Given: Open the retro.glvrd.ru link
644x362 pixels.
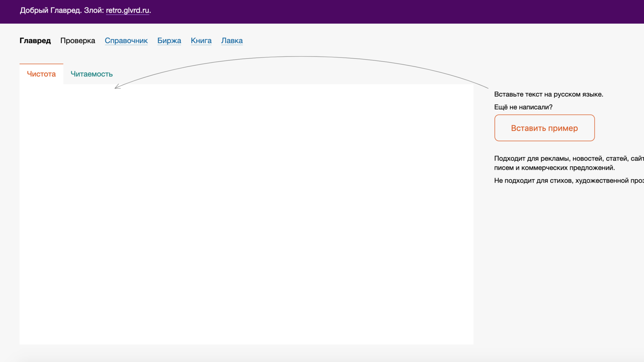Looking at the screenshot, I should [x=128, y=10].
